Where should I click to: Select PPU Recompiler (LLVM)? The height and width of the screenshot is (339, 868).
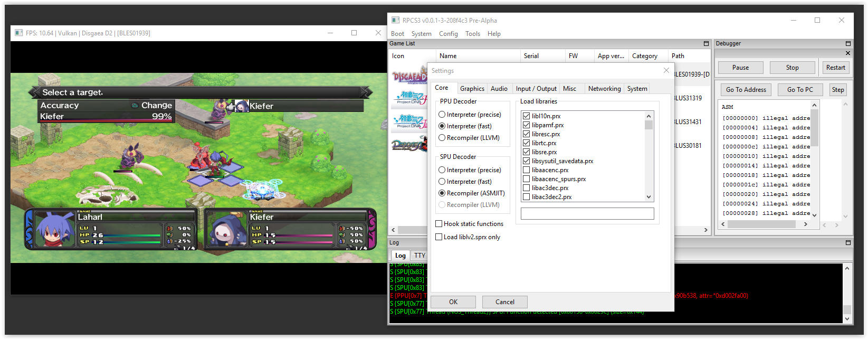[469, 138]
